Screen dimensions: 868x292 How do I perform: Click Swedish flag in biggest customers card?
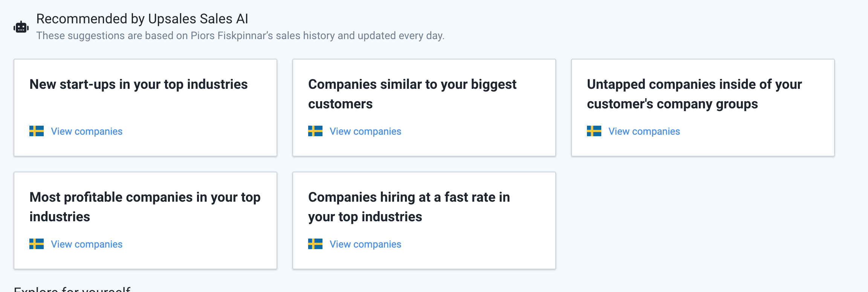[315, 131]
